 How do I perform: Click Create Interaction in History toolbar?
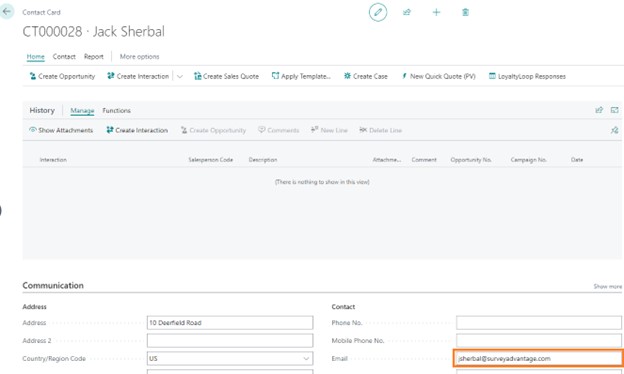(x=137, y=130)
